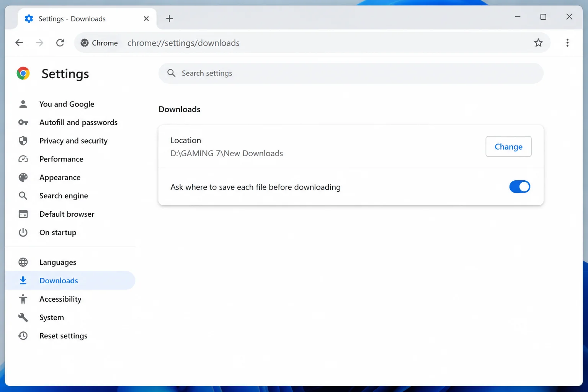588x392 pixels.
Task: Click the Autofill and passwords key icon
Action: tap(23, 122)
